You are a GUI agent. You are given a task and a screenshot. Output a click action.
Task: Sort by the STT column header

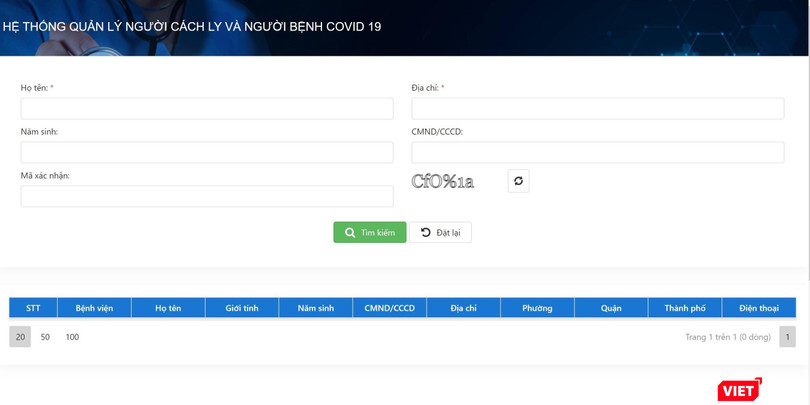coord(33,308)
